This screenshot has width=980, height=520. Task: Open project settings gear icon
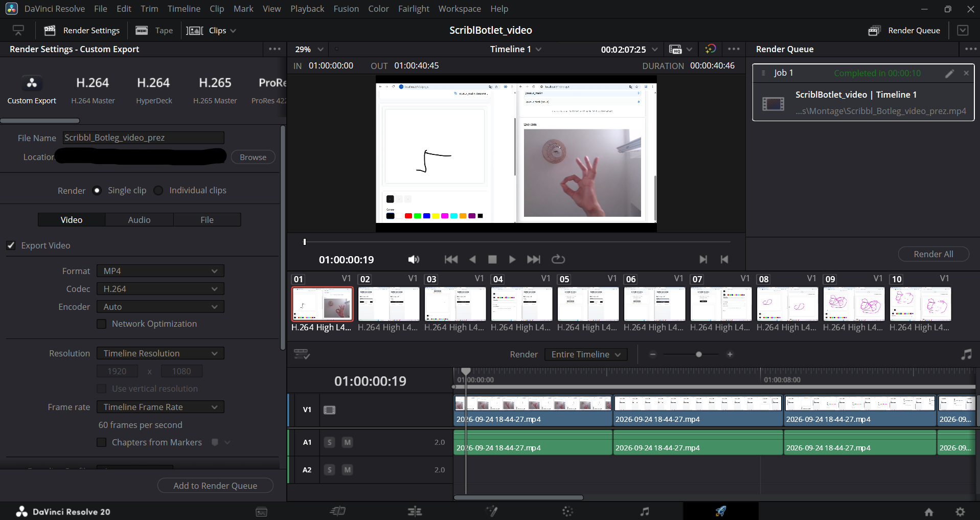[x=961, y=511]
